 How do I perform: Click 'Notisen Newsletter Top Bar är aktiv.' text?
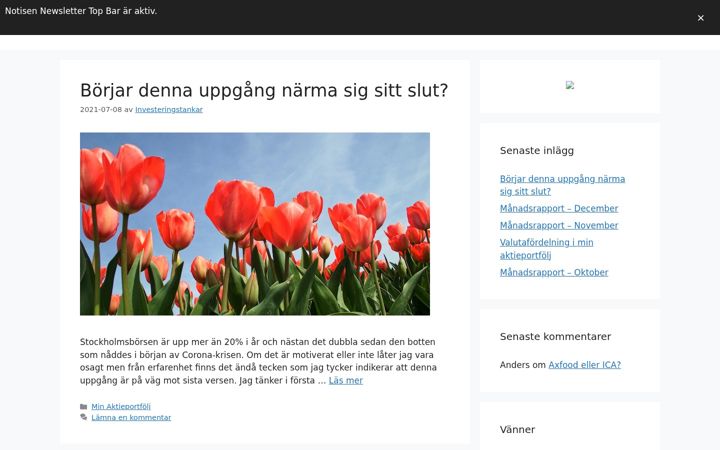[81, 11]
